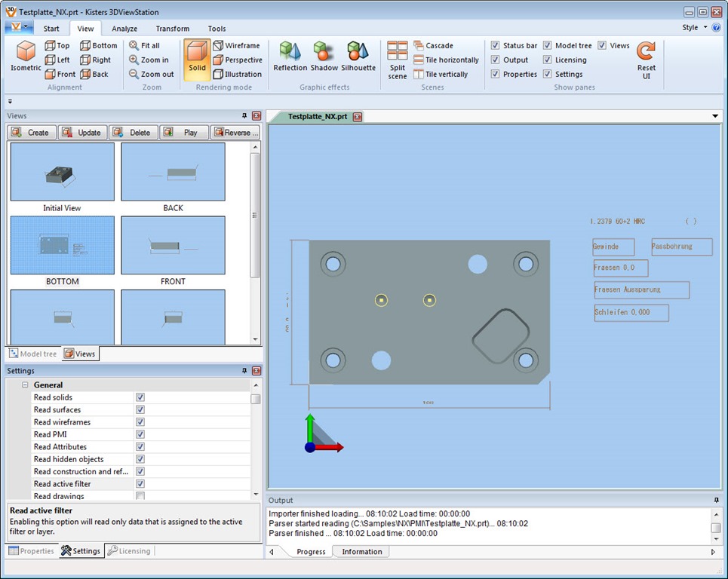Align model to Back view
The height and width of the screenshot is (579, 728).
(x=94, y=74)
